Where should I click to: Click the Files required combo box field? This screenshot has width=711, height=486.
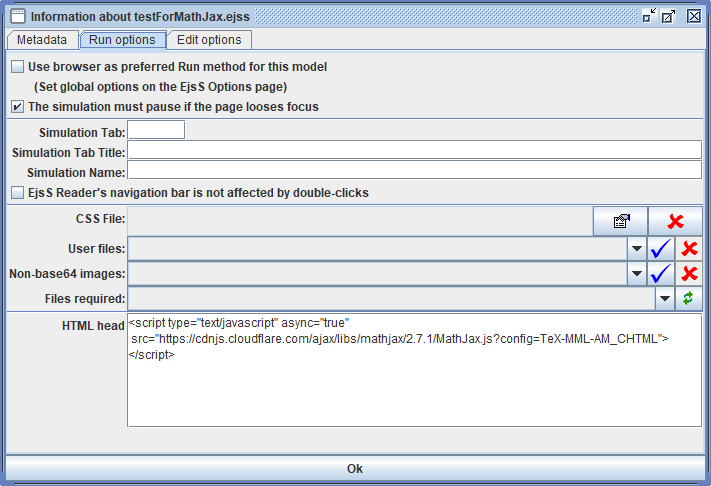[392, 298]
